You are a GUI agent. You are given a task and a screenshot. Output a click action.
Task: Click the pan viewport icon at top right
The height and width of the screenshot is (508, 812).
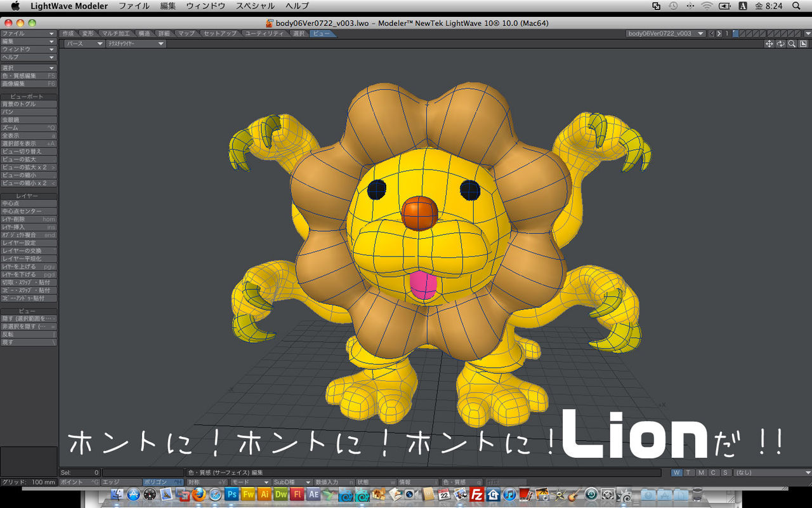click(769, 43)
